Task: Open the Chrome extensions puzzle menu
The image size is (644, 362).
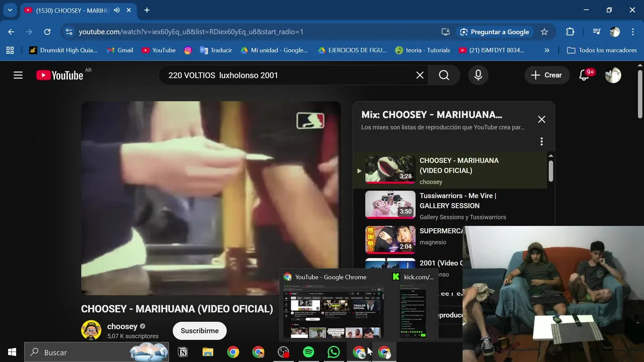Action: tap(570, 32)
